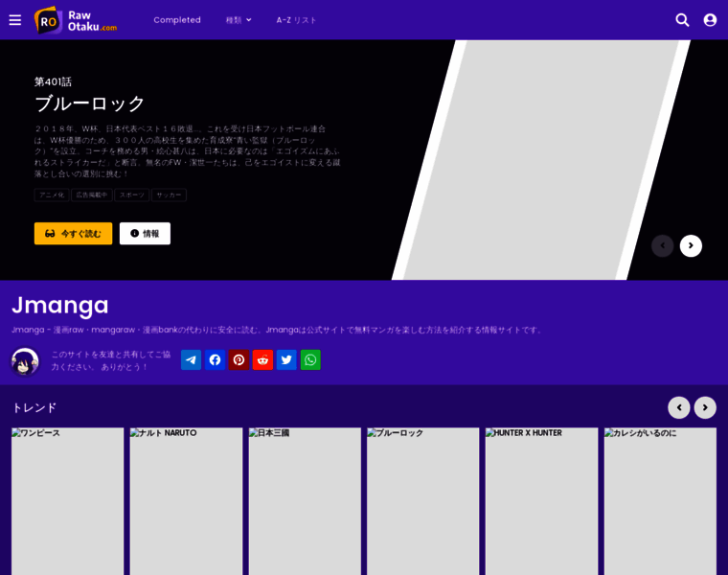Open the ナルト NARUTO trending card
This screenshot has height=575, width=728.
[x=186, y=501]
